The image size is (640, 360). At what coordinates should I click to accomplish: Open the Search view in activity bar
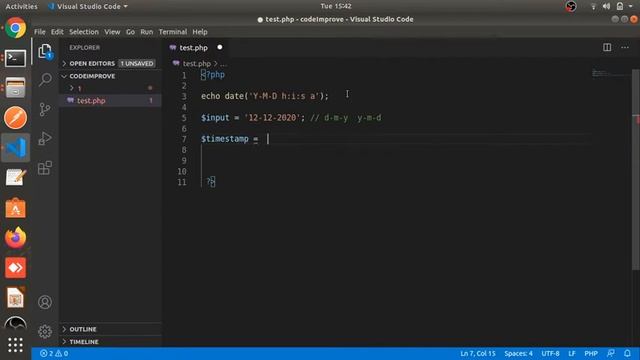pos(45,79)
